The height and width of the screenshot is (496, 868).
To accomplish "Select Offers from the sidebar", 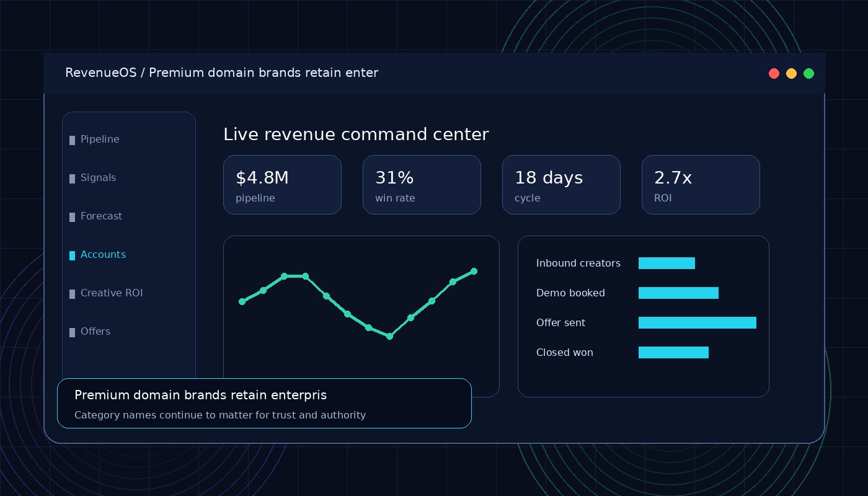I will coord(95,332).
